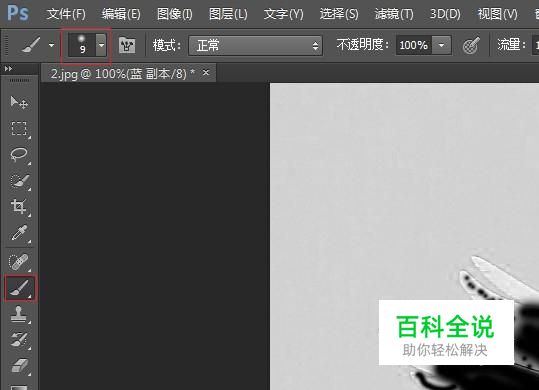Image resolution: width=539 pixels, height=390 pixels.
Task: Open the 图层(L) menu
Action: [x=228, y=14]
